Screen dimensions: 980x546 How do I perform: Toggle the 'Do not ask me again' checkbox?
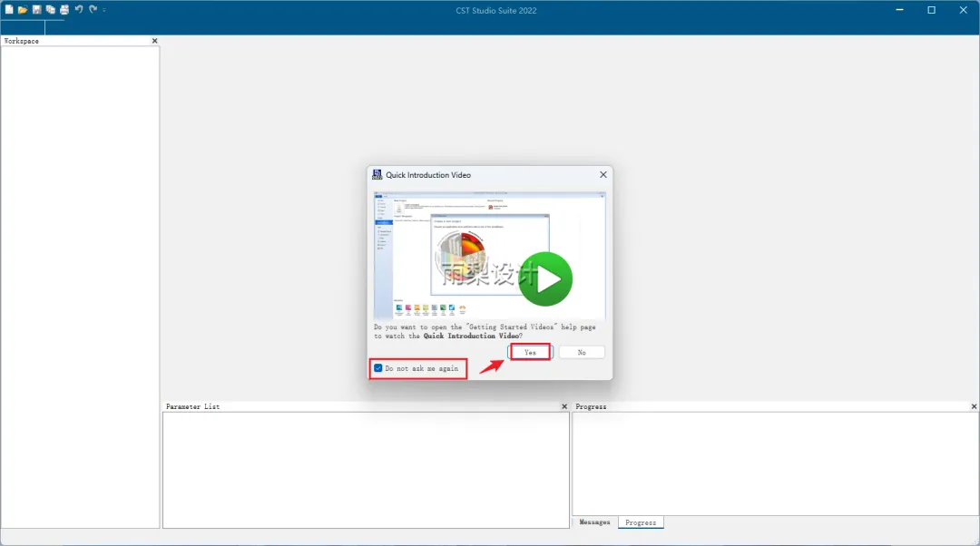378,368
